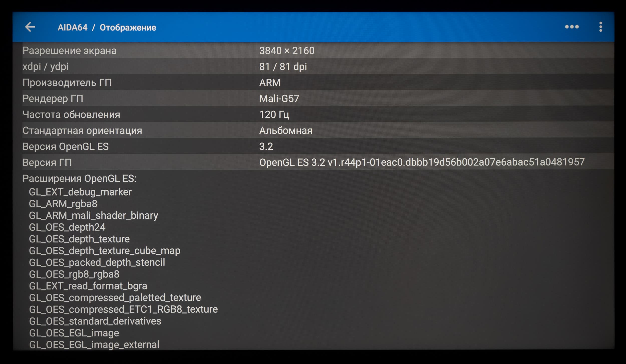This screenshot has width=626, height=364.
Task: Click the Расширения OpenGL ES heading
Action: (79, 179)
